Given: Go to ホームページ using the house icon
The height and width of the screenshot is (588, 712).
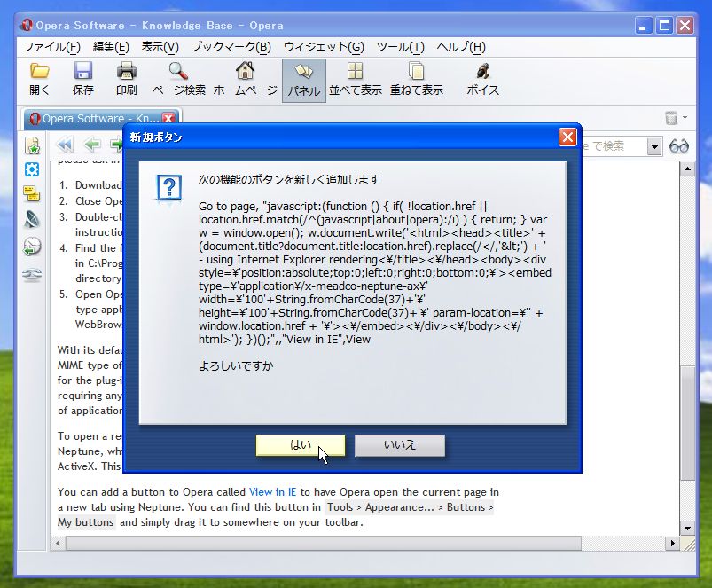Looking at the screenshot, I should 246,71.
